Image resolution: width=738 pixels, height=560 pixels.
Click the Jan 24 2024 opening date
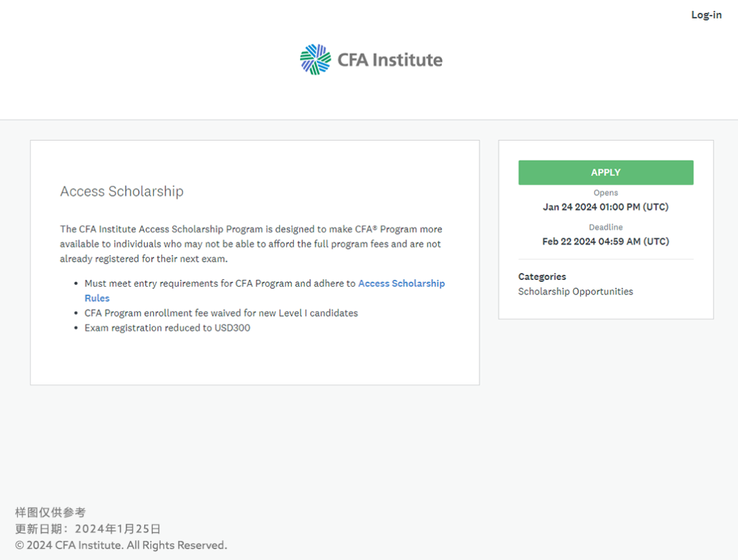[x=605, y=207]
